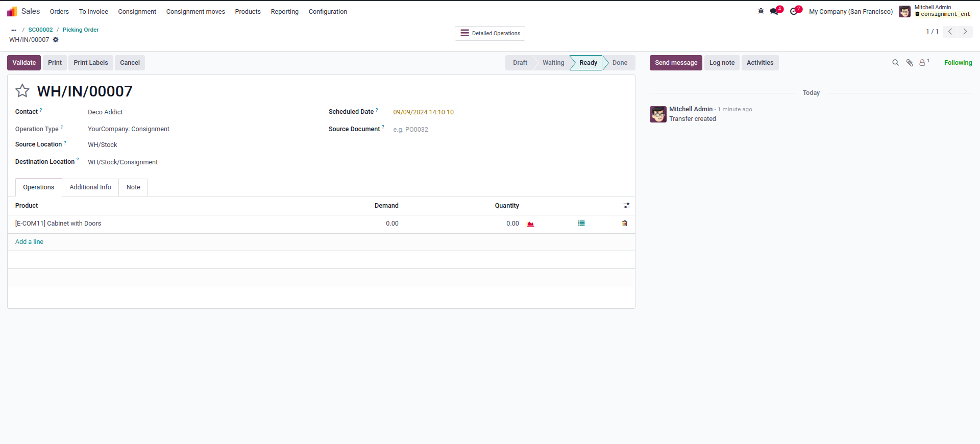Viewport: 980px width, 444px height.
Task: Select the Operations tab
Action: click(38, 187)
